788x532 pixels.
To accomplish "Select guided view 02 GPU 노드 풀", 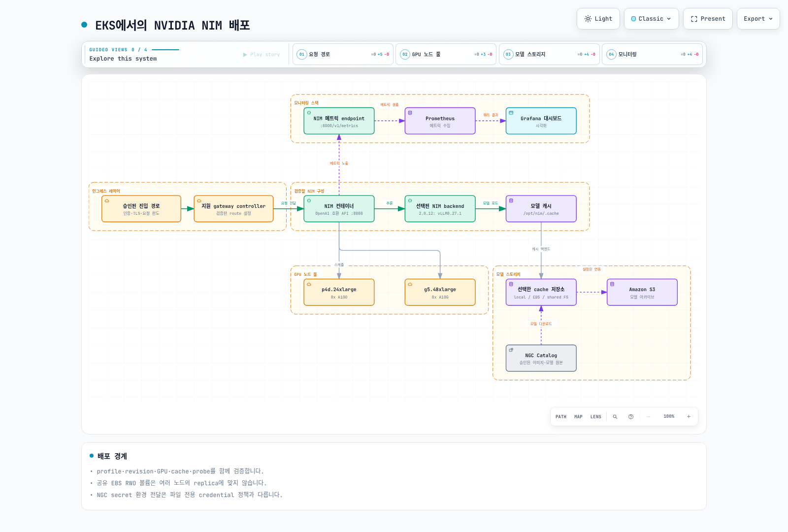I will [446, 54].
